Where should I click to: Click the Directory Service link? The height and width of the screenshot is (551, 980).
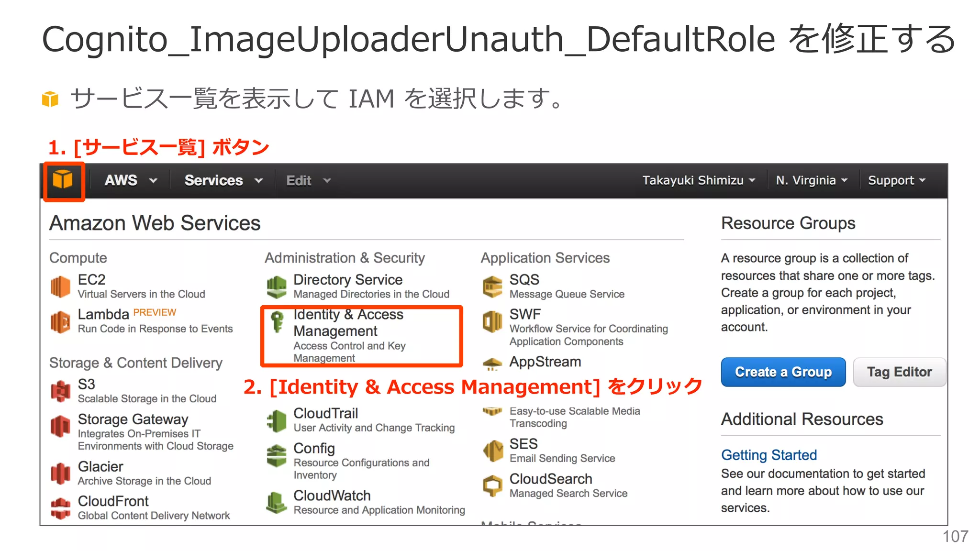coord(348,279)
